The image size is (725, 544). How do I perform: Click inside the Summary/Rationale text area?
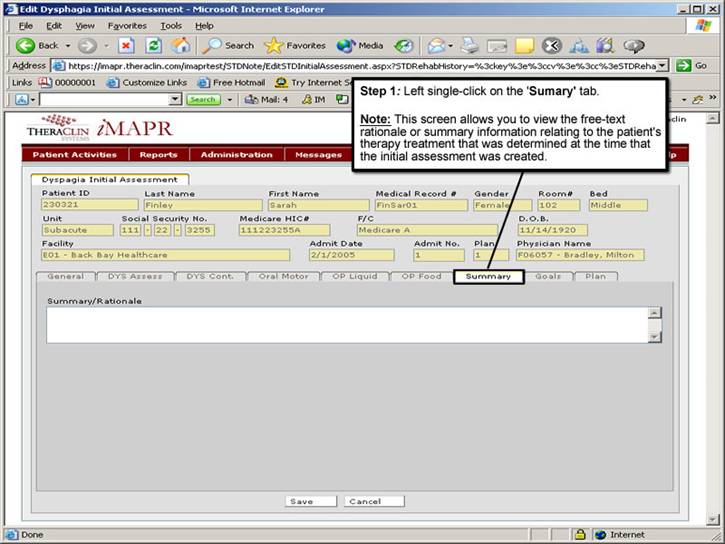click(346, 325)
